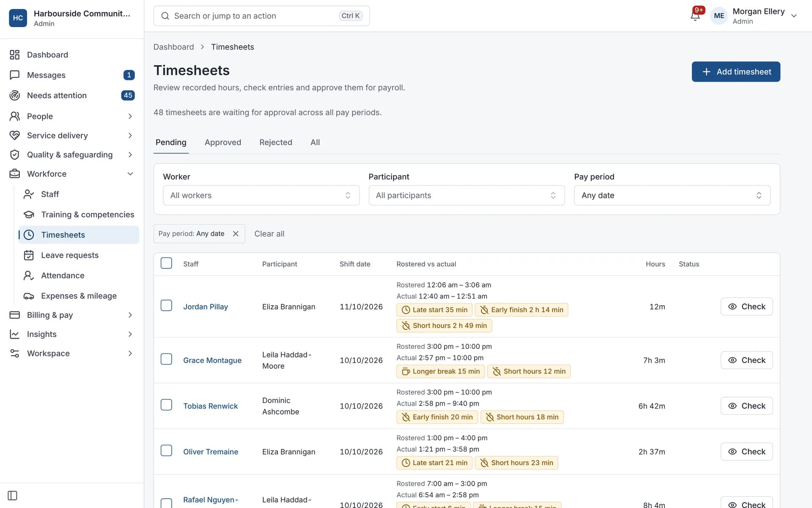This screenshot has height=508, width=812.
Task: Click the Timesheets clock icon
Action: point(29,235)
